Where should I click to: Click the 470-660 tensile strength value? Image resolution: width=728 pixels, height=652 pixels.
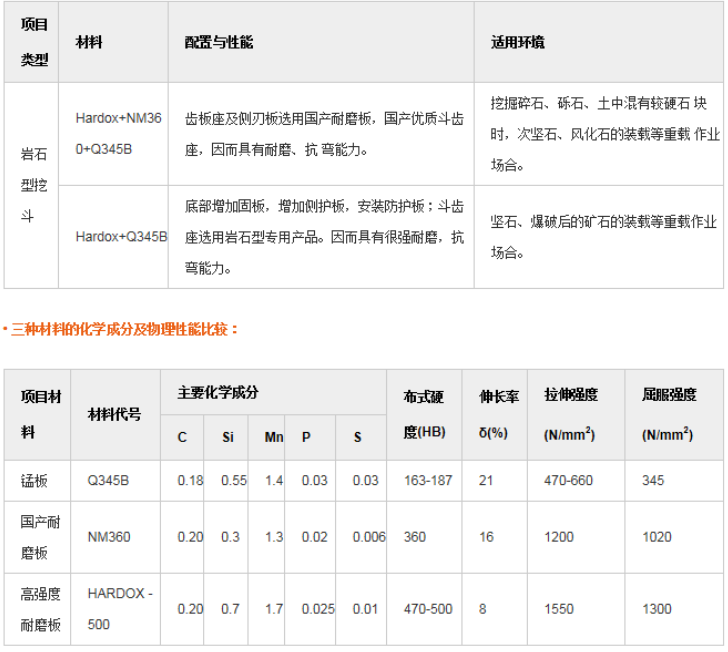[x=568, y=481]
